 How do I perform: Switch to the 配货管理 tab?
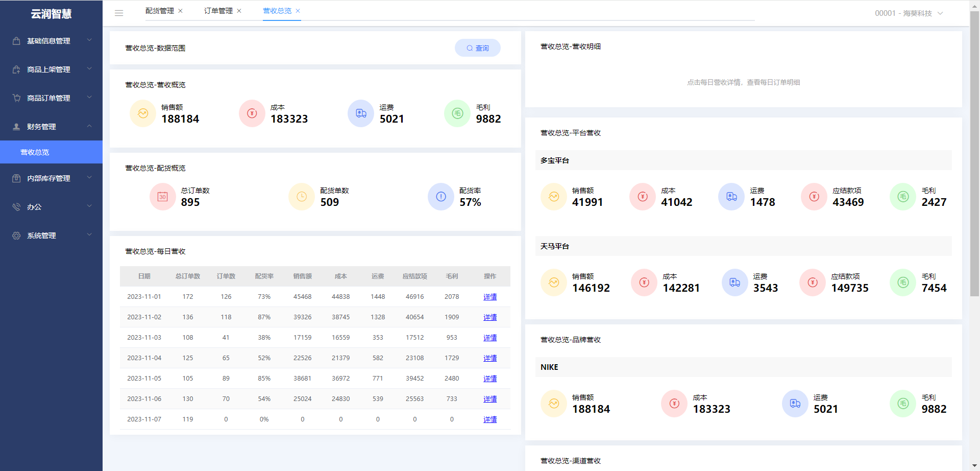[x=160, y=11]
